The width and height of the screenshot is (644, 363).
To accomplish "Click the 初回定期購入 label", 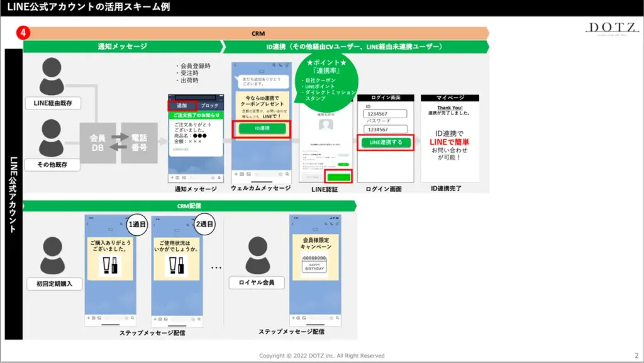I will [54, 284].
